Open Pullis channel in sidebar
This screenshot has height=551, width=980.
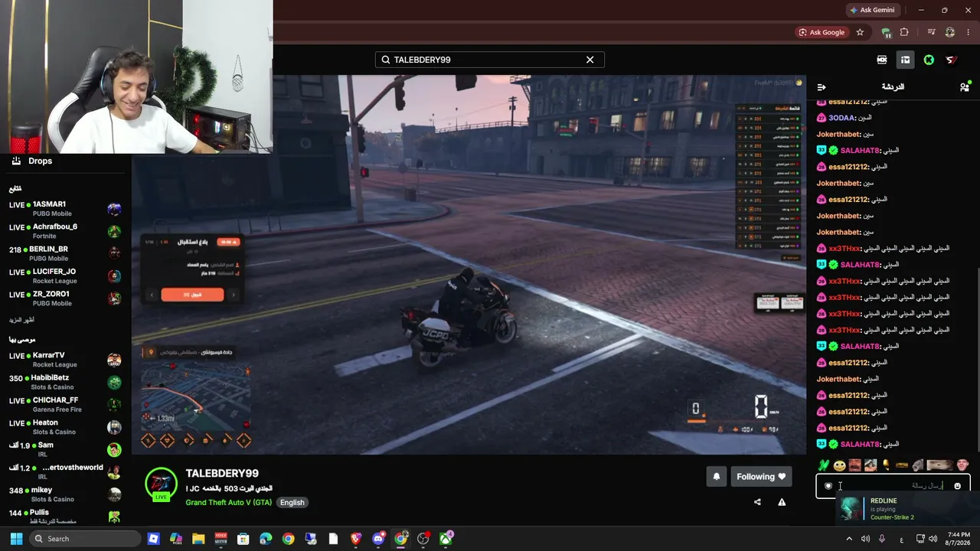(x=65, y=515)
